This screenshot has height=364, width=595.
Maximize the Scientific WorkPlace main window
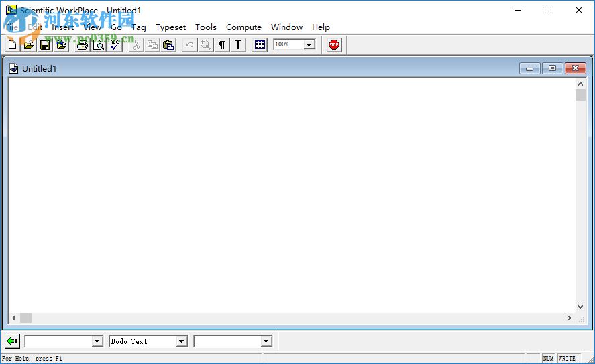(x=548, y=10)
